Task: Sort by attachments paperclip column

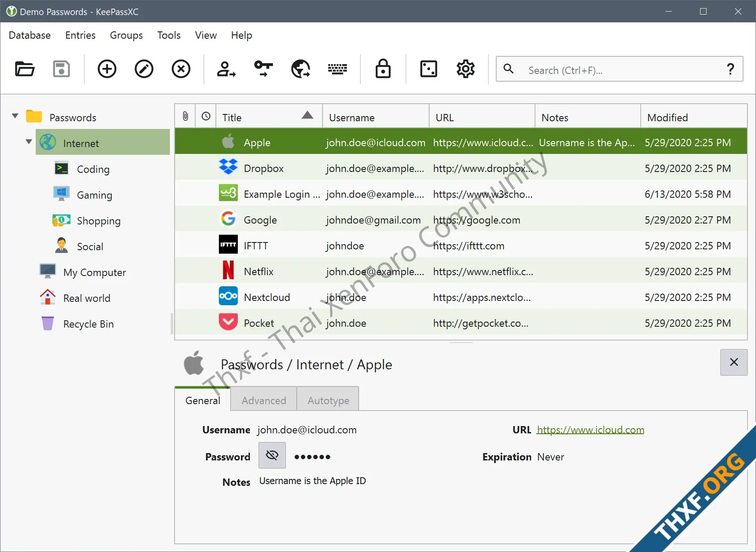Action: tap(185, 116)
